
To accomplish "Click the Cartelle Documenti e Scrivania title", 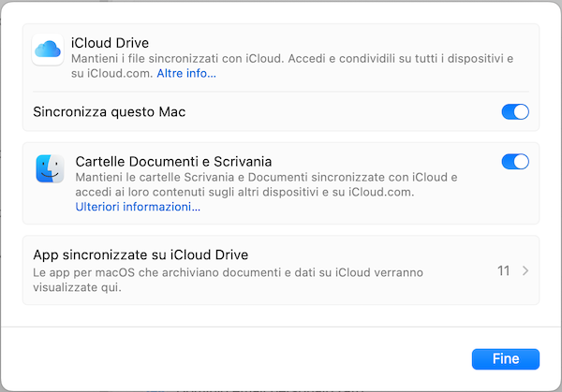I will coord(173,162).
